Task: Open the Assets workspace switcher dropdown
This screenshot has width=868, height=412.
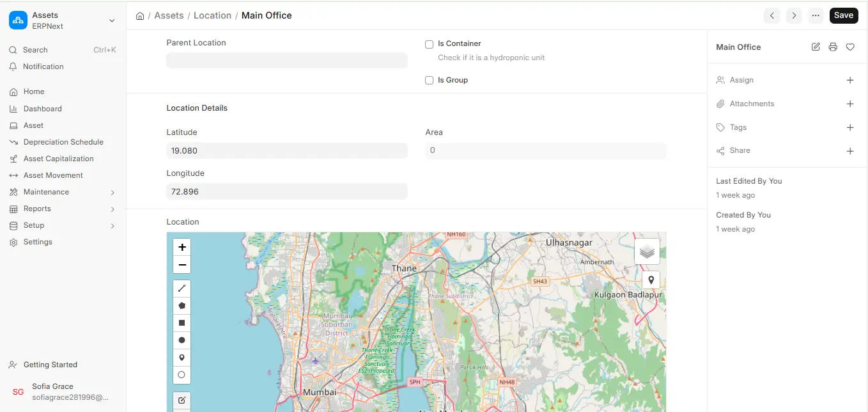Action: (112, 20)
